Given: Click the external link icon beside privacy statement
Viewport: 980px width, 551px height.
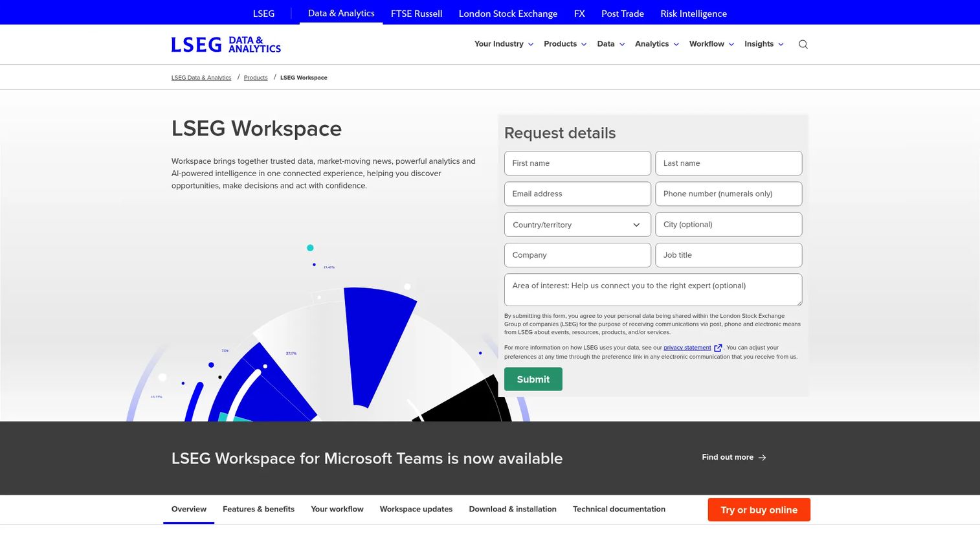Looking at the screenshot, I should click(x=718, y=348).
